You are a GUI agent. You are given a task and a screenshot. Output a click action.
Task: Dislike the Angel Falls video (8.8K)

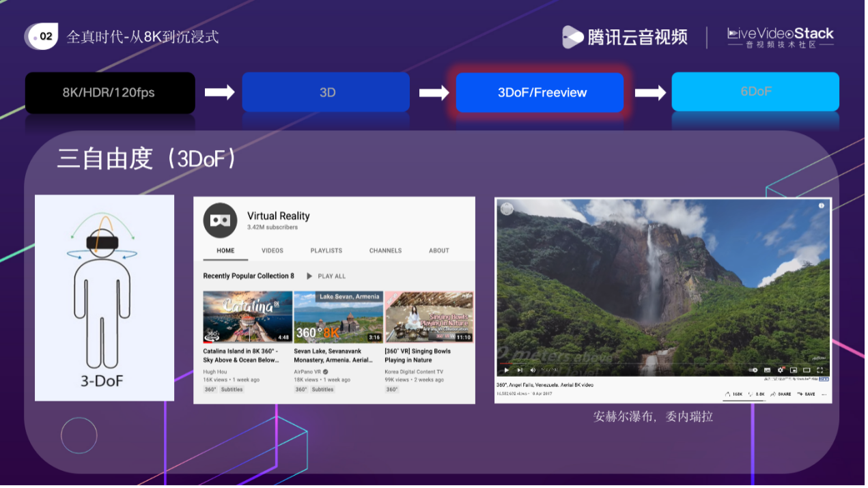756,394
